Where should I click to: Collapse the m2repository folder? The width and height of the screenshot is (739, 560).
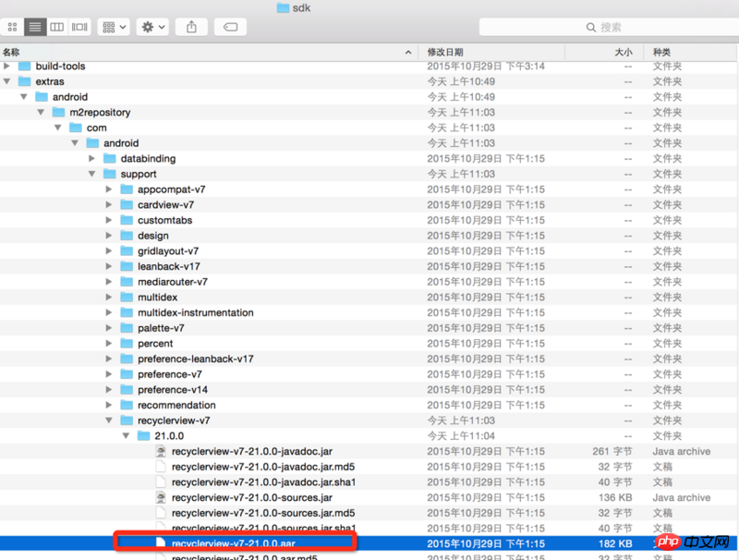pyautogui.click(x=42, y=113)
